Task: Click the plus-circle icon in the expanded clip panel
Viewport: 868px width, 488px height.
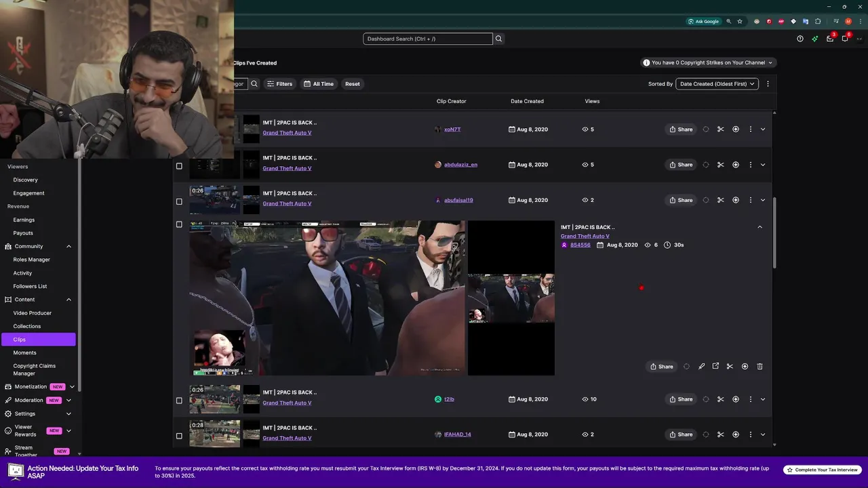Action: pyautogui.click(x=745, y=367)
